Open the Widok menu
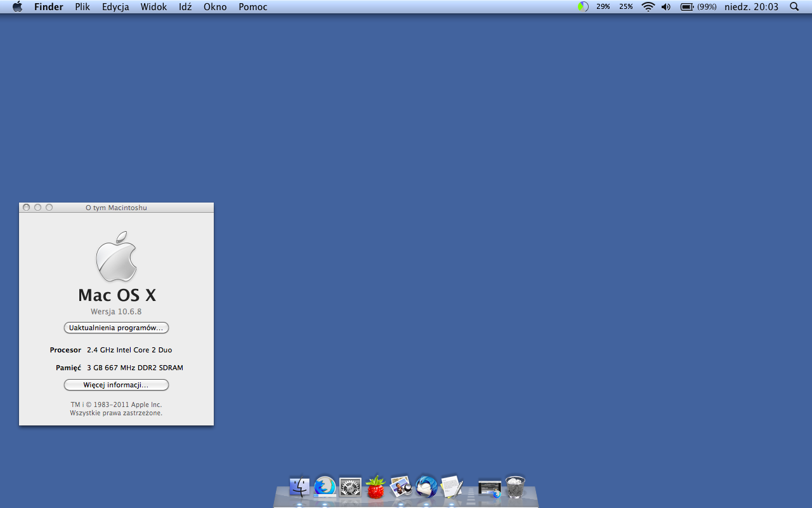The image size is (812, 508). 154,7
